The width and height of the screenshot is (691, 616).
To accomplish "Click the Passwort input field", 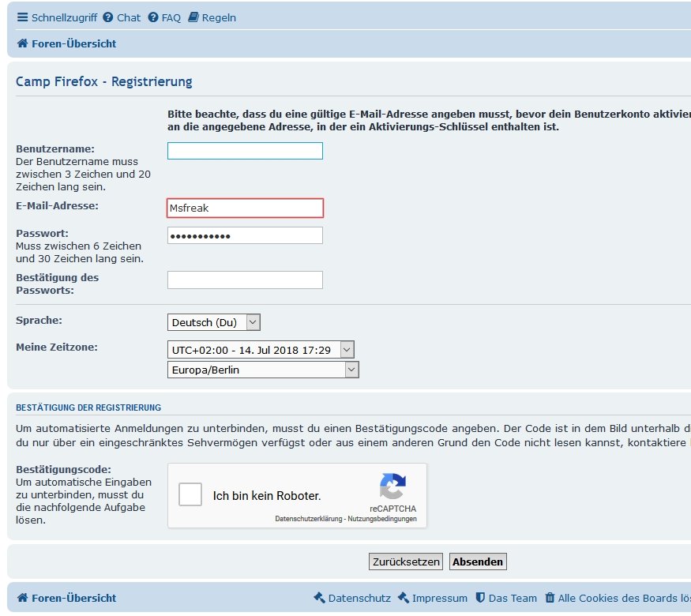I will point(245,235).
